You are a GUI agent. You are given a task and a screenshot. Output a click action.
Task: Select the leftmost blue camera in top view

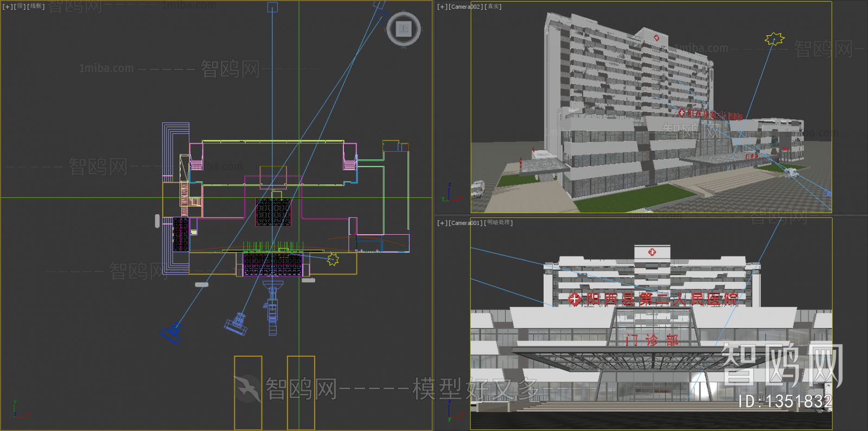tap(172, 333)
